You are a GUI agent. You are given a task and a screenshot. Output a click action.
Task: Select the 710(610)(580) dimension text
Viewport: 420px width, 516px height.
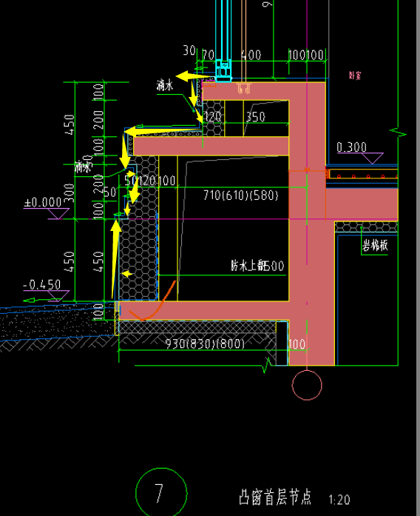(241, 195)
